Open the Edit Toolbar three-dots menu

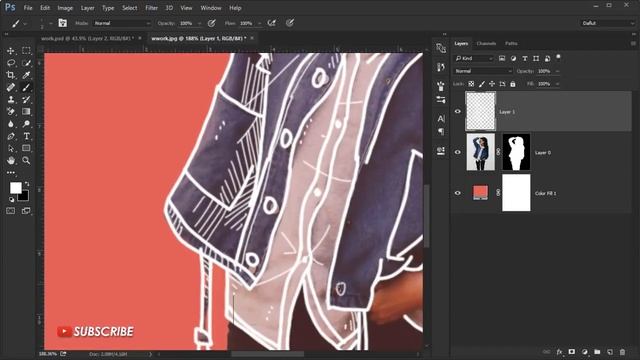pos(11,173)
